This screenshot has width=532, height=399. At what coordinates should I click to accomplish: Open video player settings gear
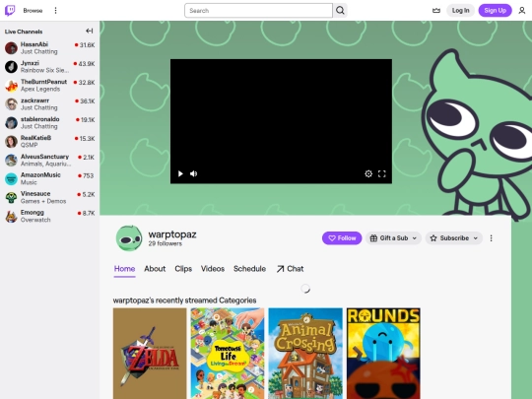point(368,173)
